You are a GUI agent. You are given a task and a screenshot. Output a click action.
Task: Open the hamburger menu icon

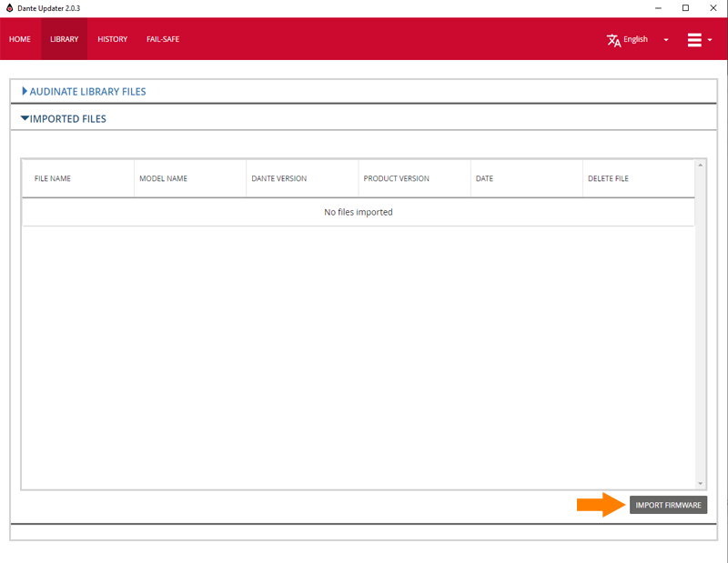pyautogui.click(x=694, y=40)
